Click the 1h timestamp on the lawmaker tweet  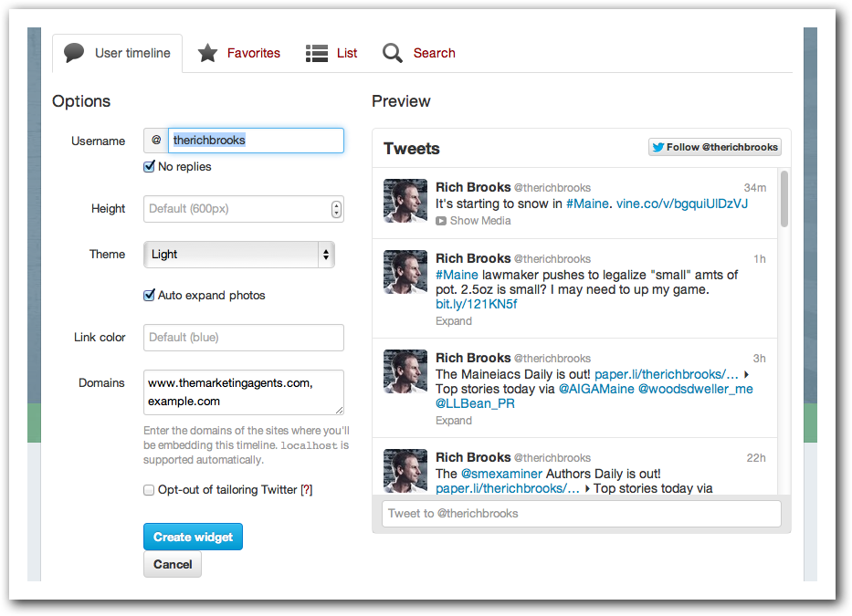760,259
